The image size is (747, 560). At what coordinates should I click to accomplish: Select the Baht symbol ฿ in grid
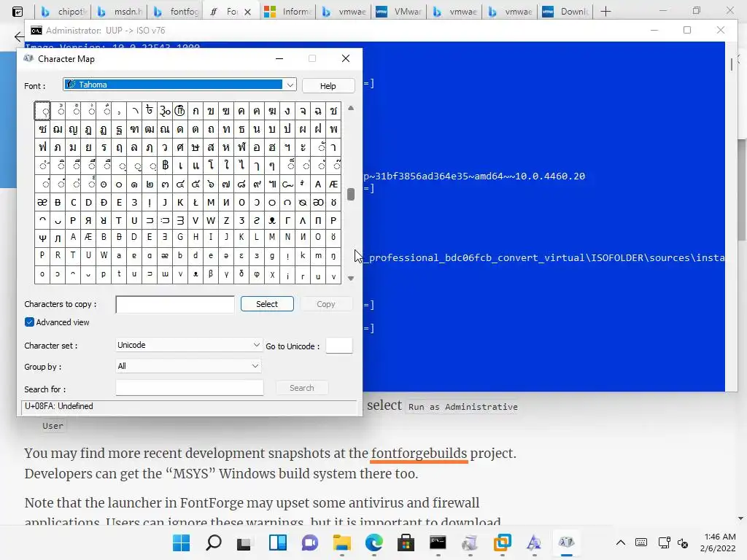pos(165,166)
